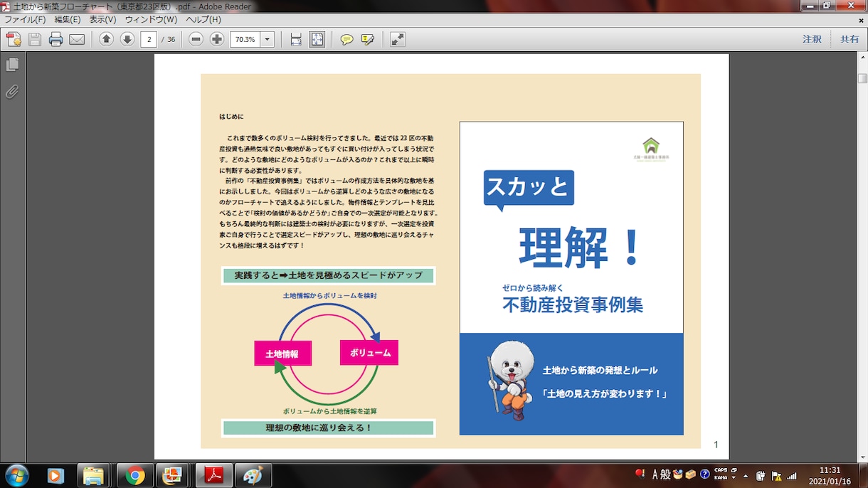Go to next page with down arrow
Screen dimensions: 868x488
coord(127,40)
